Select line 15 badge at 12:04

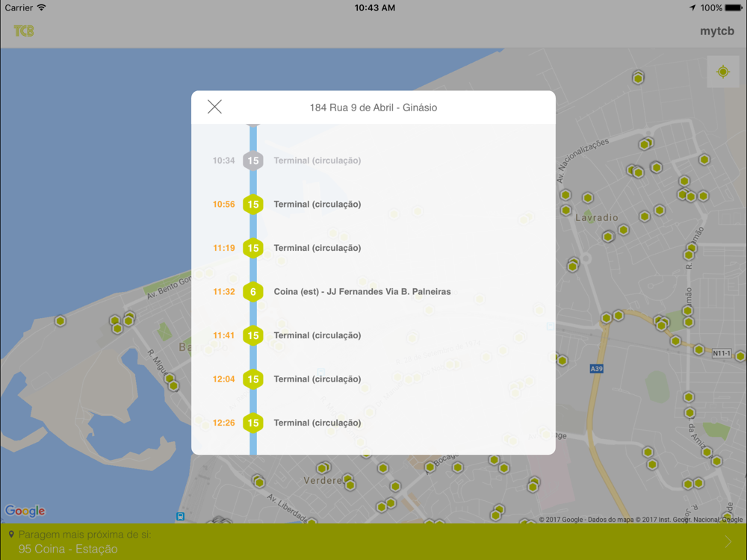coord(253,379)
